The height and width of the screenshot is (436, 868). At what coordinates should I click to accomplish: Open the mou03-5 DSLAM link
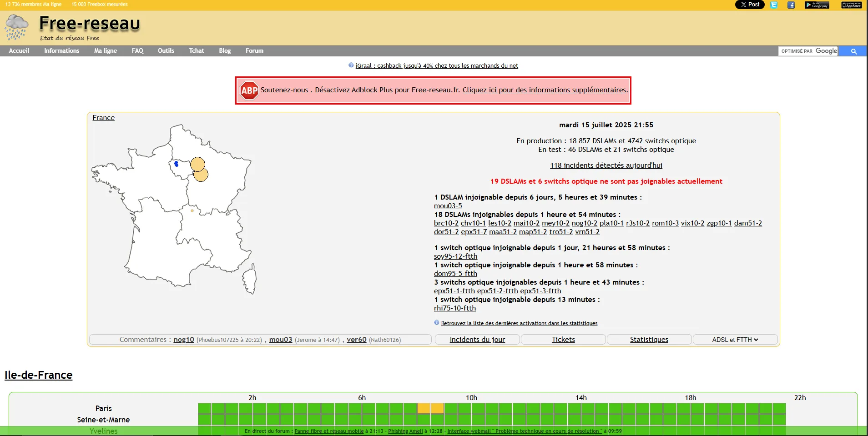[448, 206]
